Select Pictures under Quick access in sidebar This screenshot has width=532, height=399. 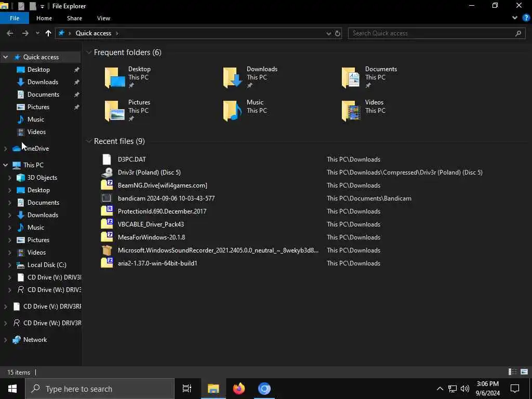[x=38, y=107]
